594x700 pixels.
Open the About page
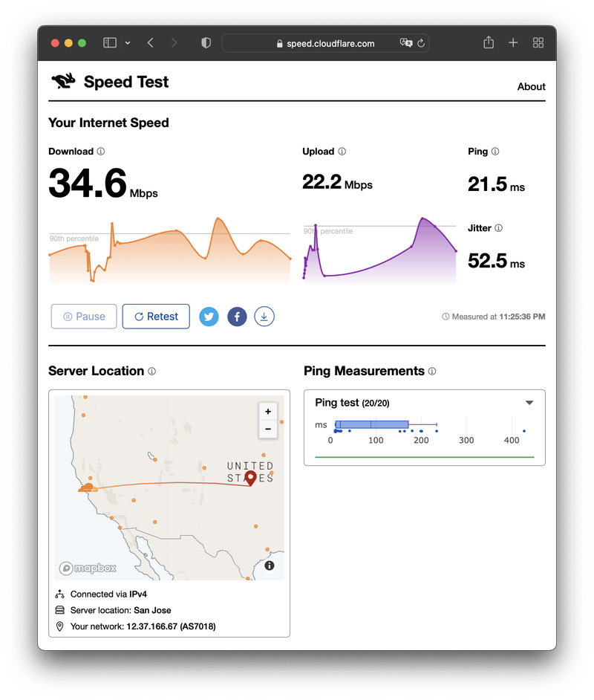(x=531, y=86)
